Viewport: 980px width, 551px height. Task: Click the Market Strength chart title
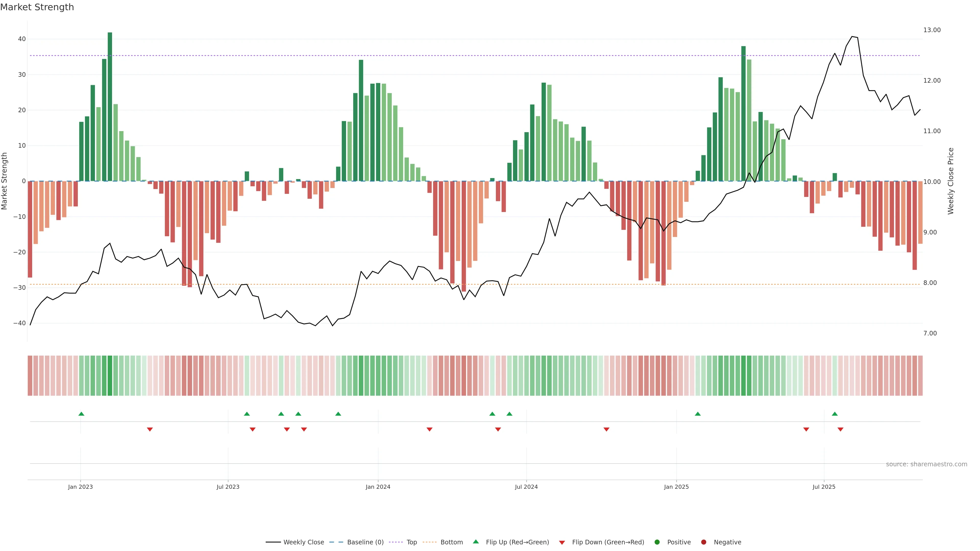point(37,7)
